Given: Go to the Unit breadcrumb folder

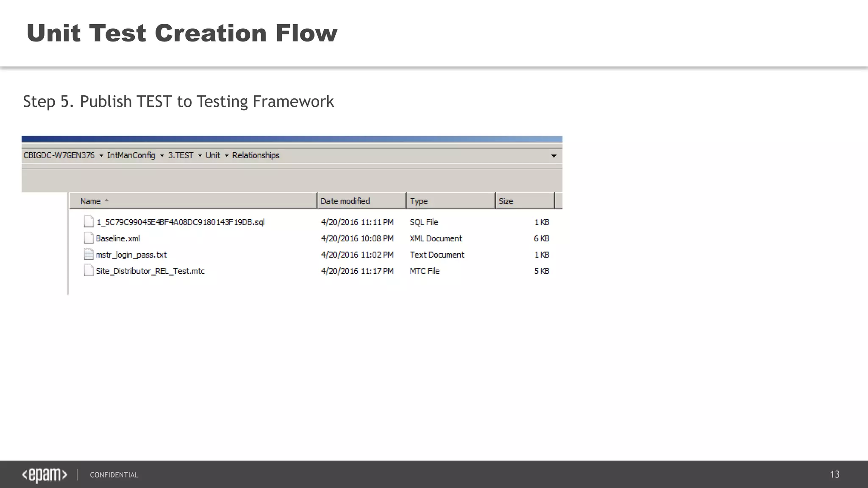Looking at the screenshot, I should click(213, 155).
